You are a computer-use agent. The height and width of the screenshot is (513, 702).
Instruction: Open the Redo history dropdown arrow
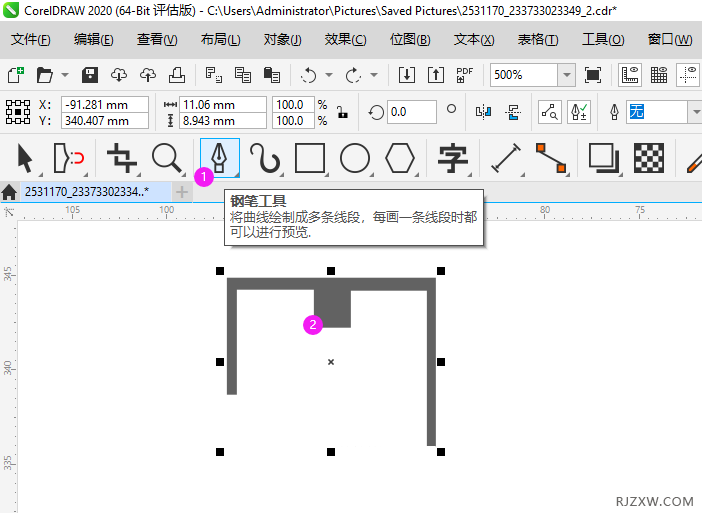pyautogui.click(x=374, y=75)
